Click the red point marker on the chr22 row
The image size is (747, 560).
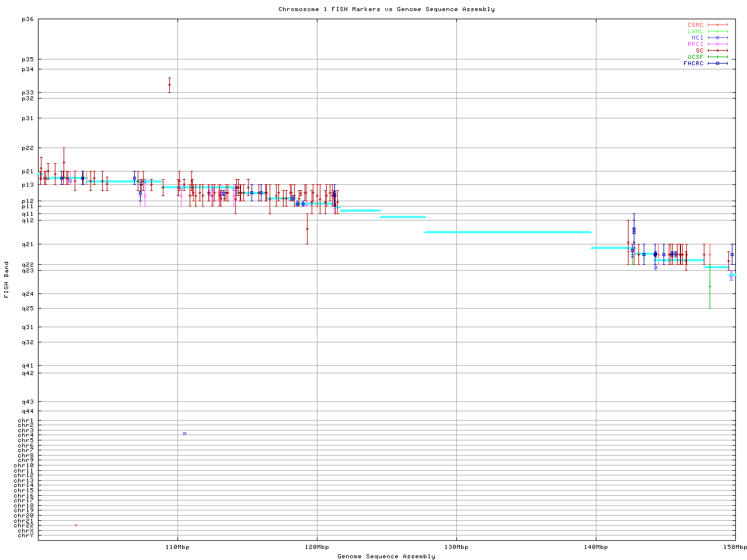pyautogui.click(x=76, y=525)
